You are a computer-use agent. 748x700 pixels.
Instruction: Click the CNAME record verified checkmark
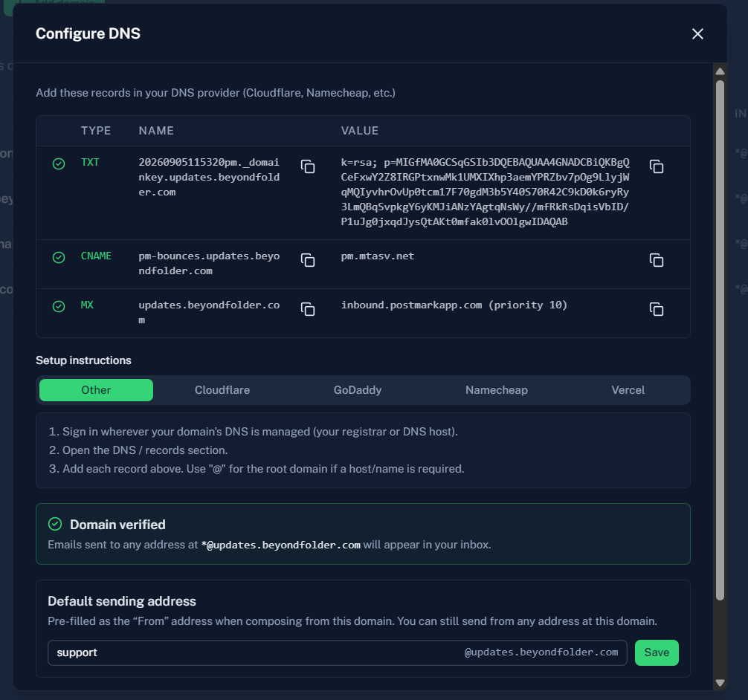(x=59, y=258)
